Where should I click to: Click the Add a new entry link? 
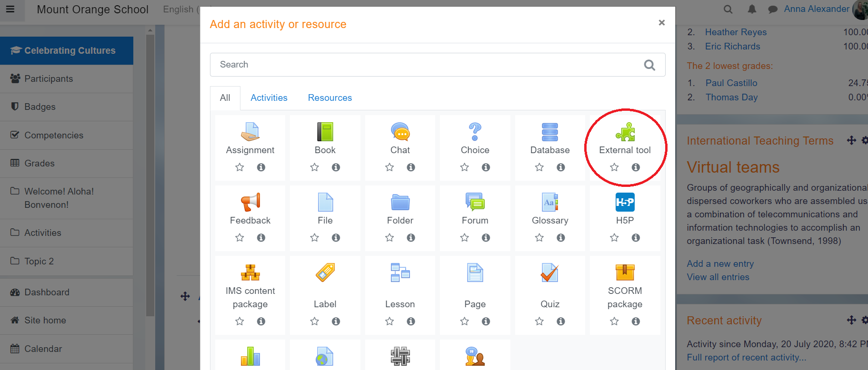[720, 263]
